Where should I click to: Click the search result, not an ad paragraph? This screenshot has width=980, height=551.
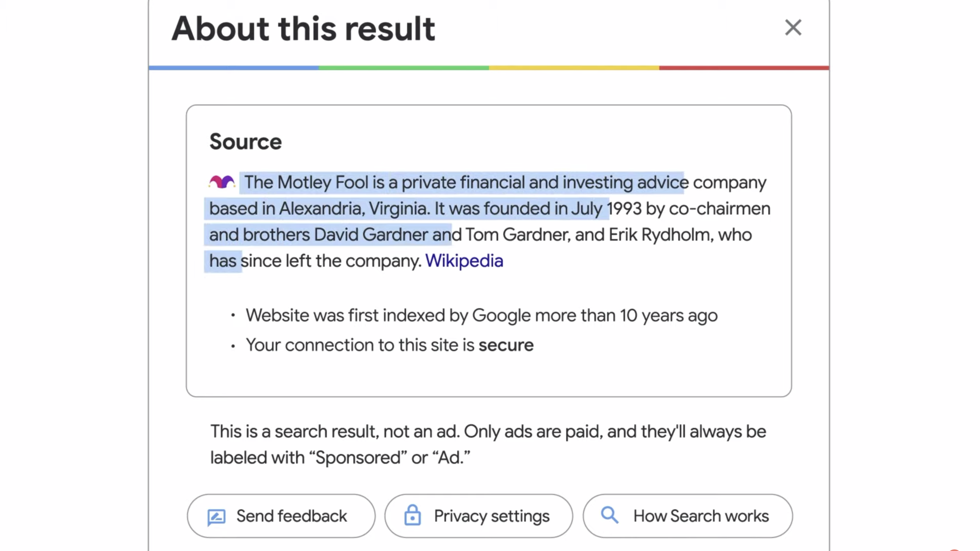488,445
